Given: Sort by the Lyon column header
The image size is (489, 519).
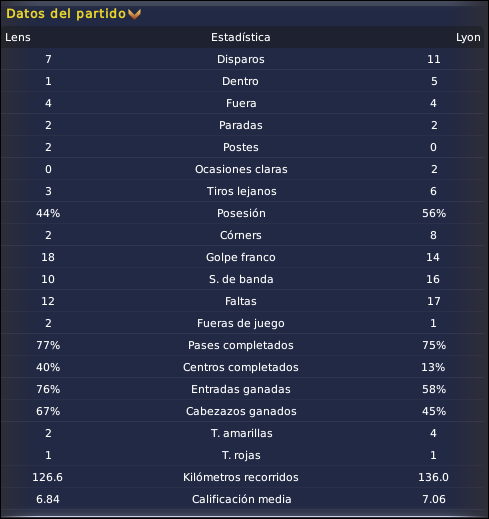Looking at the screenshot, I should 468,37.
